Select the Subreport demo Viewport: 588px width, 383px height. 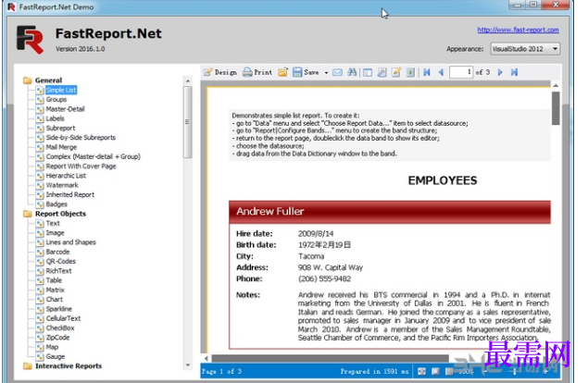point(60,129)
